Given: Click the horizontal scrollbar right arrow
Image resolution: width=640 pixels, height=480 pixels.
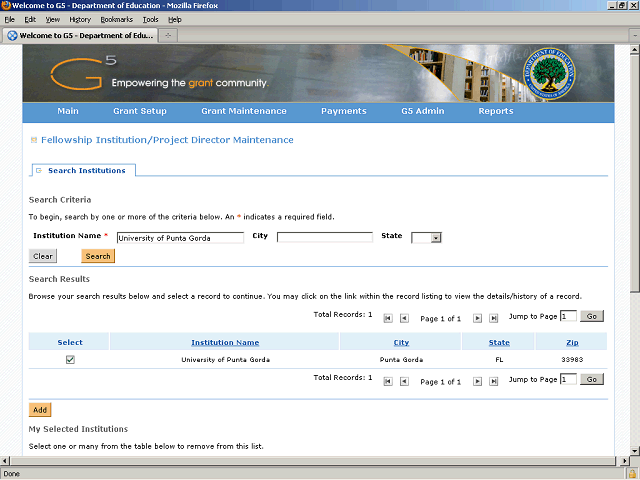Looking at the screenshot, I should coord(624,461).
